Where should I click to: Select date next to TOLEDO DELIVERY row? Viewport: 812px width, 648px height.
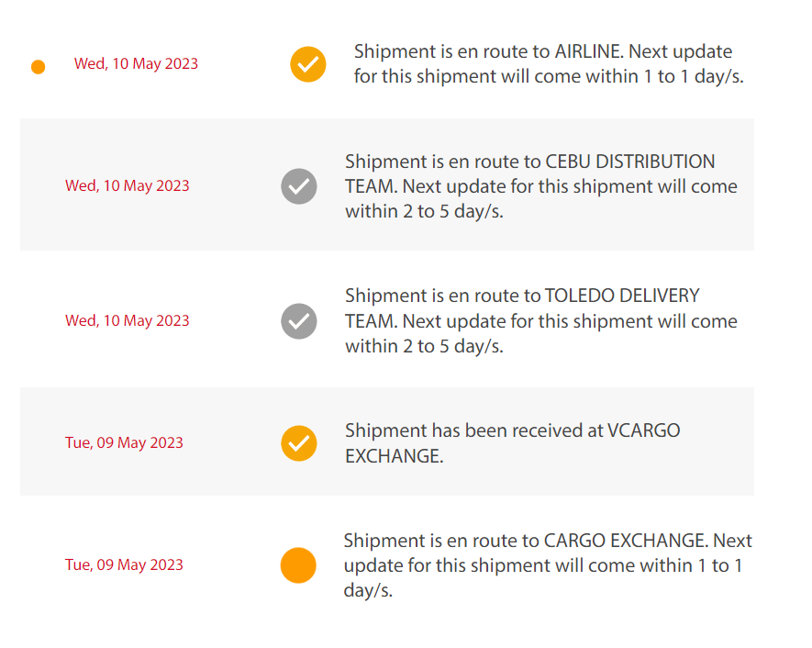pyautogui.click(x=128, y=320)
